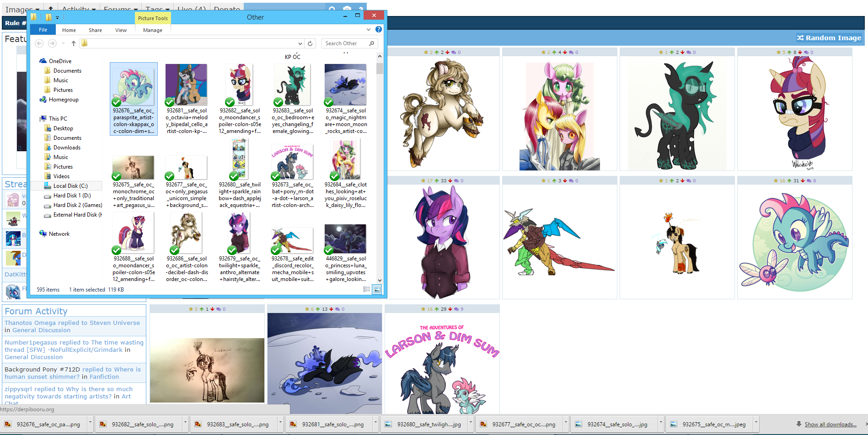Open the Quick Access Toolbar customize dropdown

pyautogui.click(x=58, y=17)
